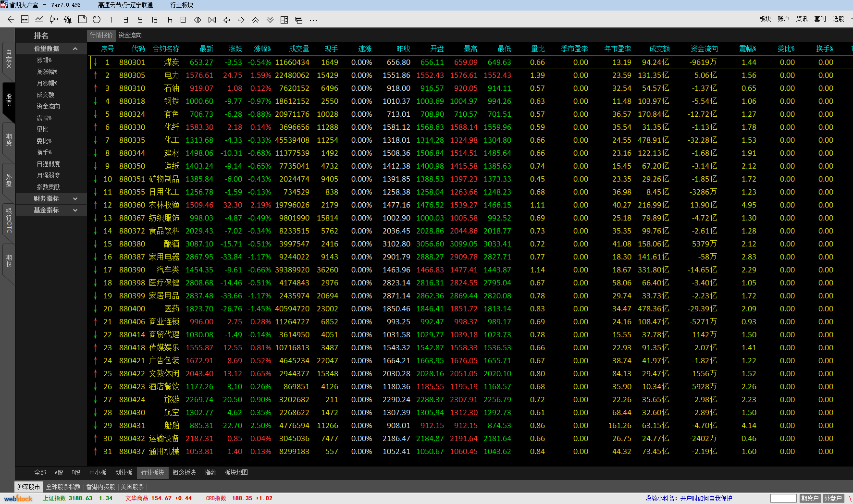853x504 pixels.
Task: Switch to the 资金流向 tab
Action: [x=130, y=35]
